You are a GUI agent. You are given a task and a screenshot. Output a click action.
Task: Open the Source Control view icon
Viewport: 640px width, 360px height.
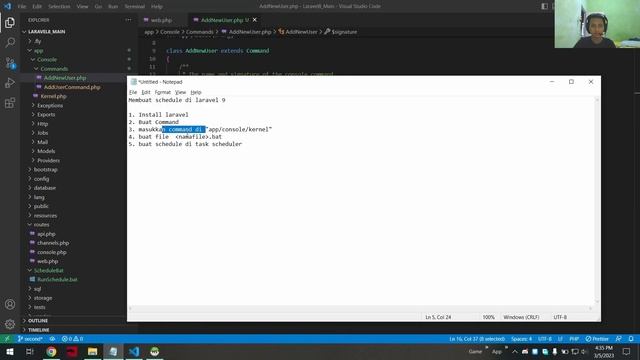pyautogui.click(x=10, y=62)
